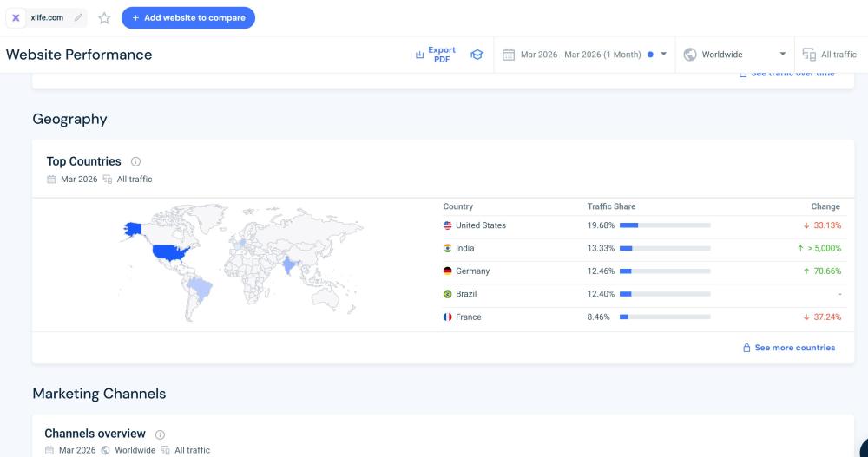
Task: Click the pencil edit icon beside xlife.com
Action: pos(79,17)
